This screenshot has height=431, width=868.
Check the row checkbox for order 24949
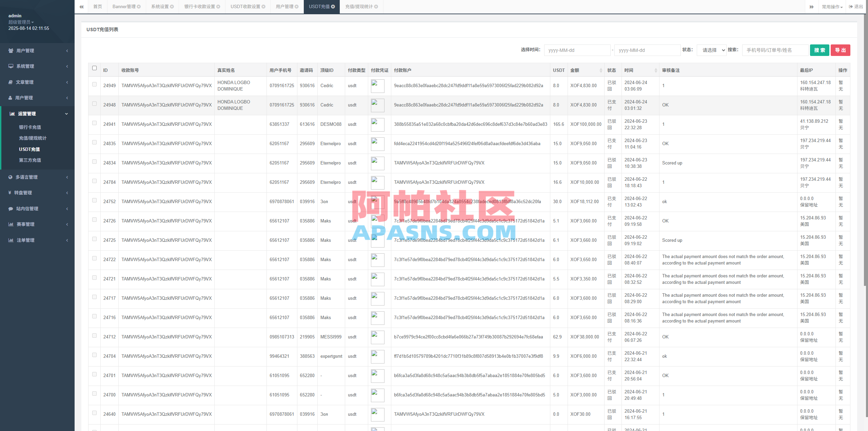94,84
